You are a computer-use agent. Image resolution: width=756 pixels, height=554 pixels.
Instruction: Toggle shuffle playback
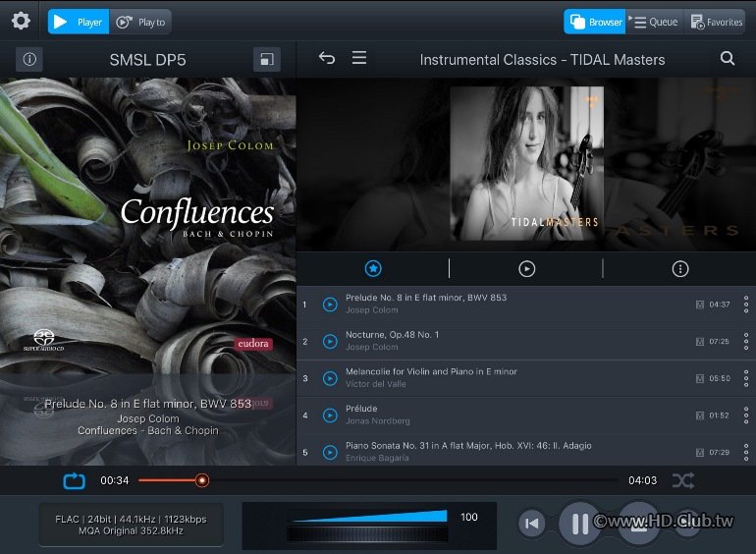click(682, 480)
